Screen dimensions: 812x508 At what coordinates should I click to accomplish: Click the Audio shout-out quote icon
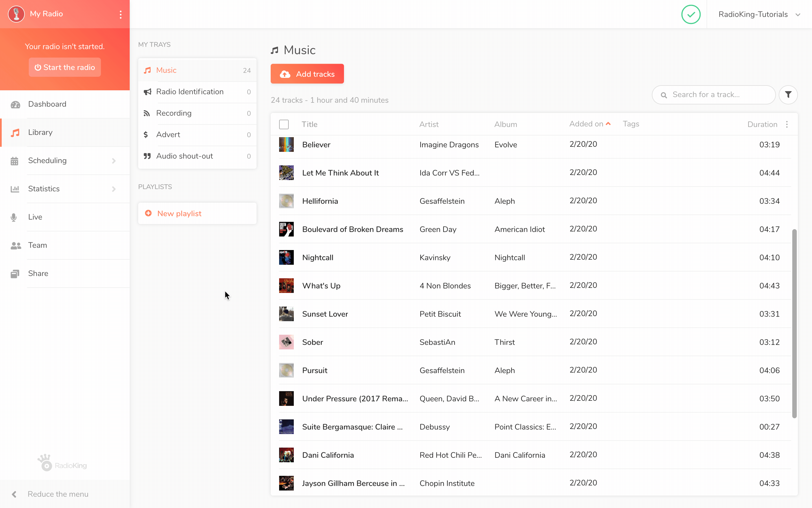click(147, 156)
